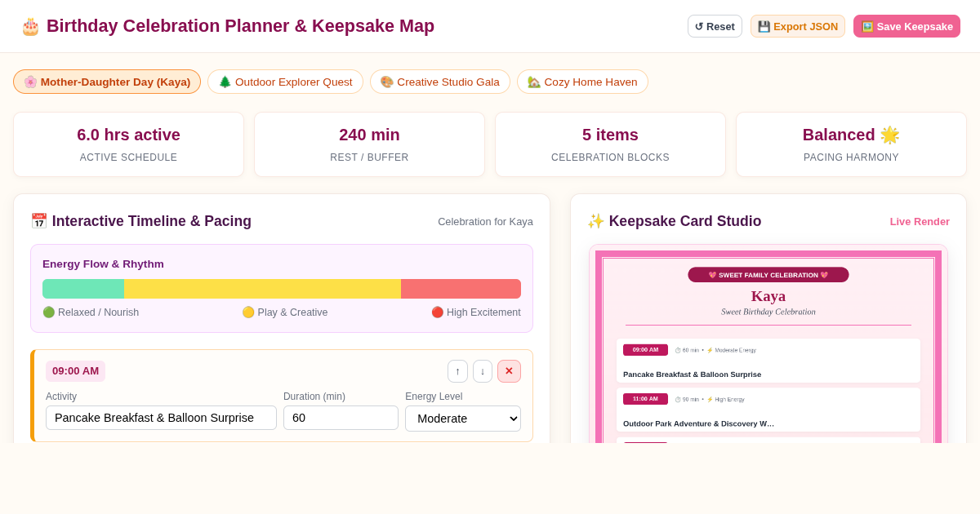The image size is (980, 514).
Task: Click the Live Render label
Action: 920,222
